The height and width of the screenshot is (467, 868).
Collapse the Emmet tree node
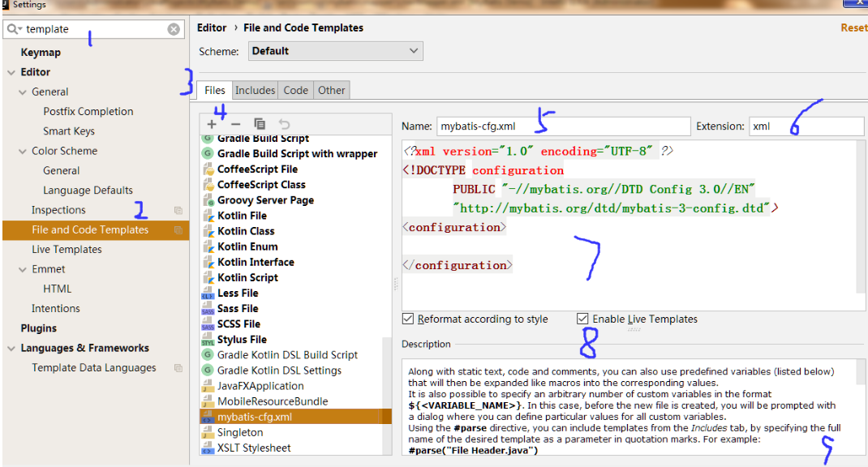coord(23,270)
